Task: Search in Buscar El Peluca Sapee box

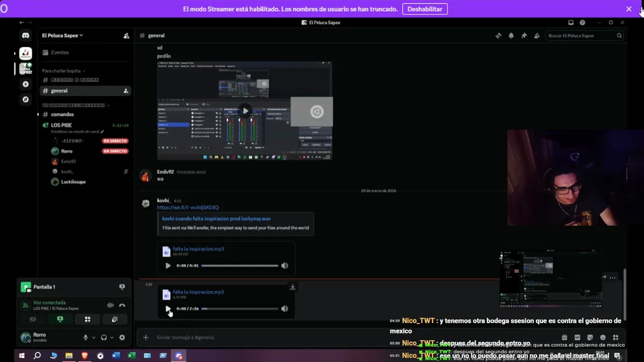Action: point(585,36)
